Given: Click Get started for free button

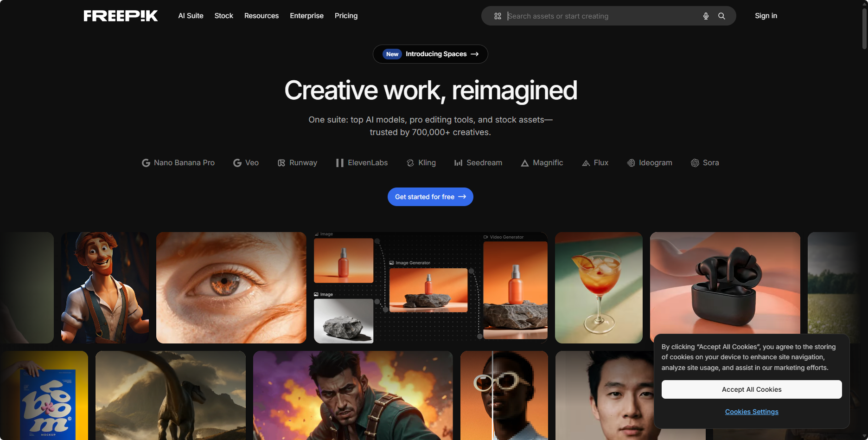Looking at the screenshot, I should (430, 197).
